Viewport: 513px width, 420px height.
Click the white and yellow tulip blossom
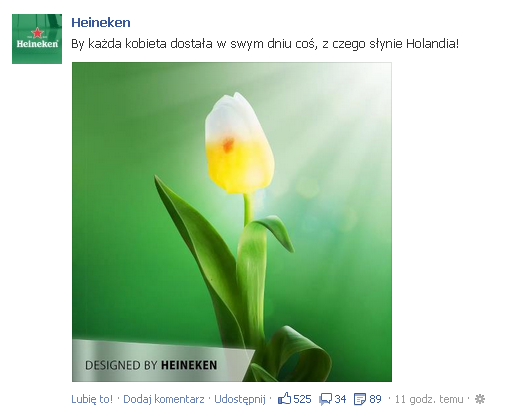(x=239, y=143)
